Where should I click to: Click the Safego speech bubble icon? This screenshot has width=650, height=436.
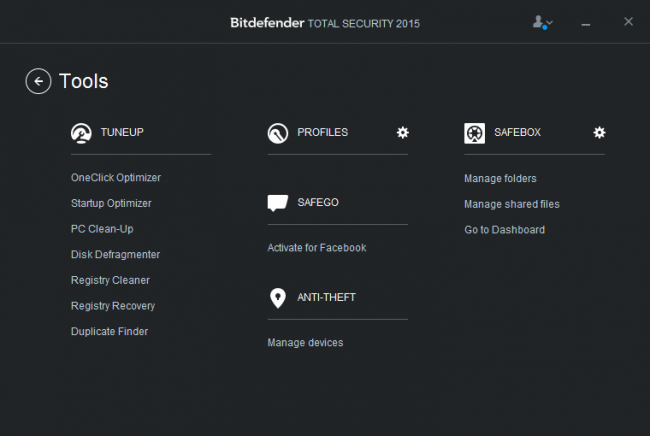(278, 203)
